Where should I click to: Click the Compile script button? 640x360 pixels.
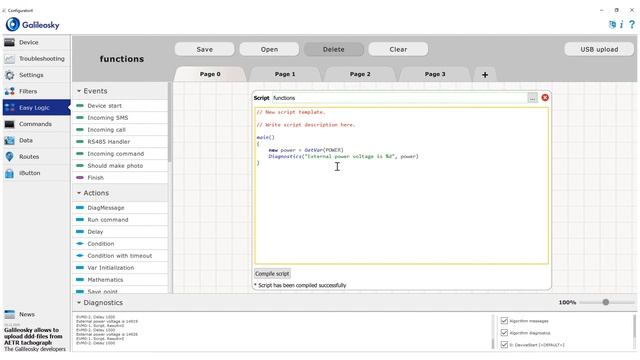(x=272, y=274)
